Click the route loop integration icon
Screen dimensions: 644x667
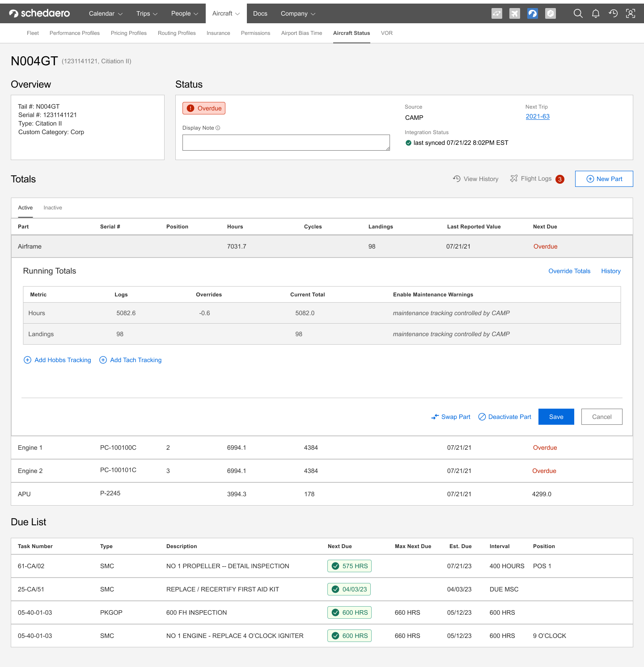[x=496, y=13]
